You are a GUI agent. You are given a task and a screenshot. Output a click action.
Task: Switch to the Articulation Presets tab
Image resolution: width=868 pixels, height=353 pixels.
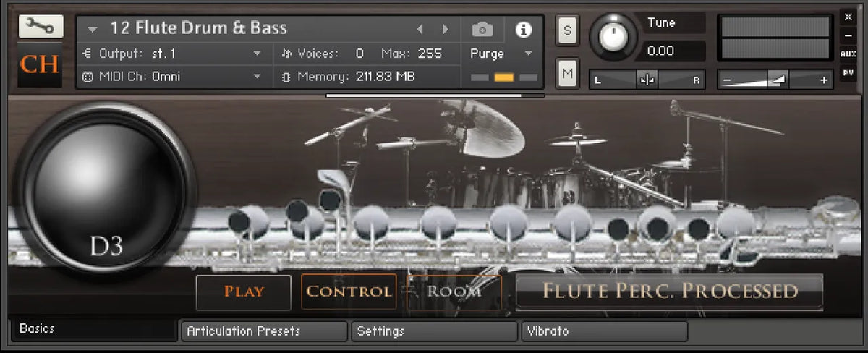[264, 331]
